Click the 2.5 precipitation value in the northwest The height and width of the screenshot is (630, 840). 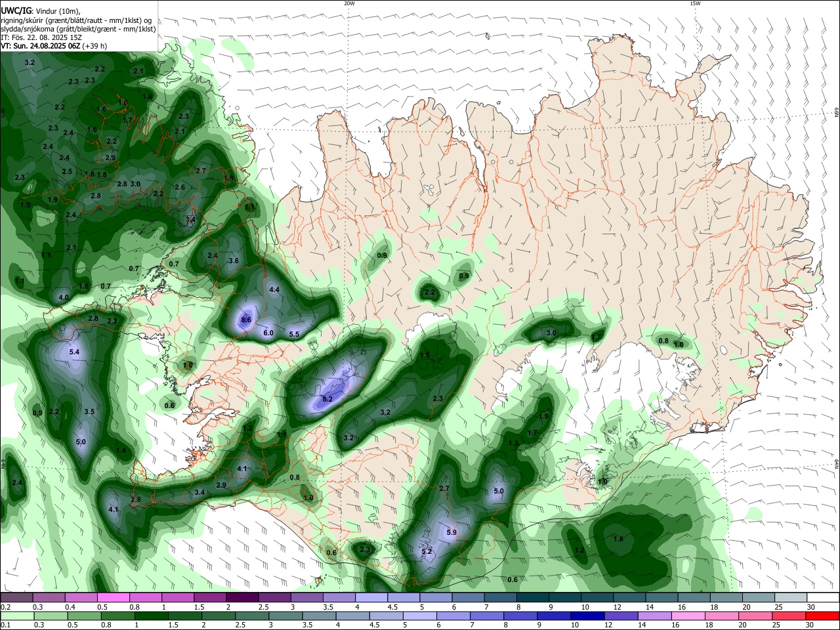(x=67, y=171)
